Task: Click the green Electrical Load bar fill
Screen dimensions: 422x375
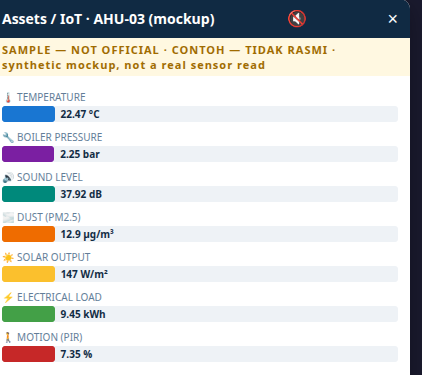Action: pos(28,314)
